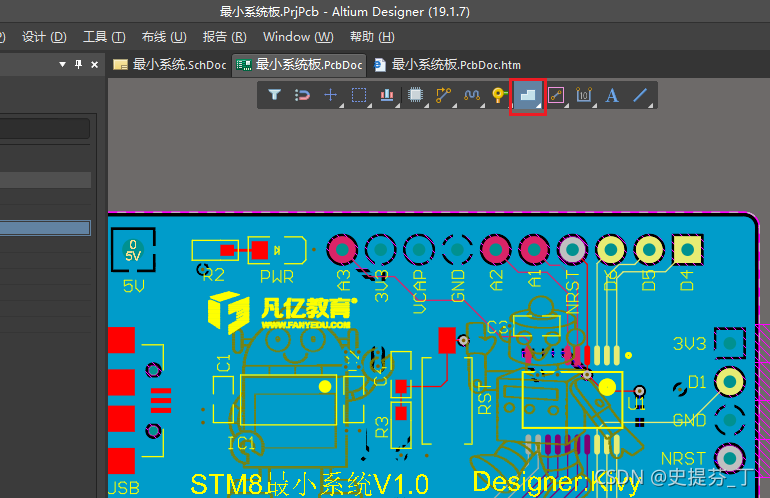Screen dimensions: 770x498
Task: Select the D1 pad on right header
Action: (x=730, y=382)
